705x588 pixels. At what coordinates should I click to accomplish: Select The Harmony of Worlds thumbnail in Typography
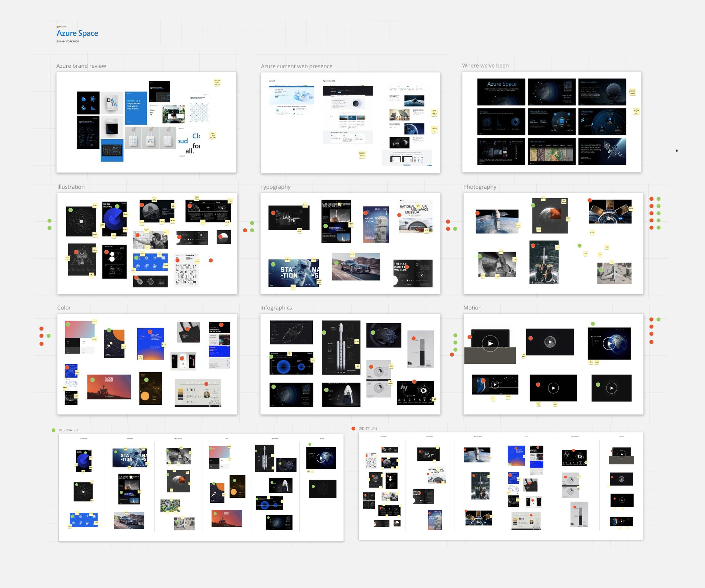click(x=413, y=273)
